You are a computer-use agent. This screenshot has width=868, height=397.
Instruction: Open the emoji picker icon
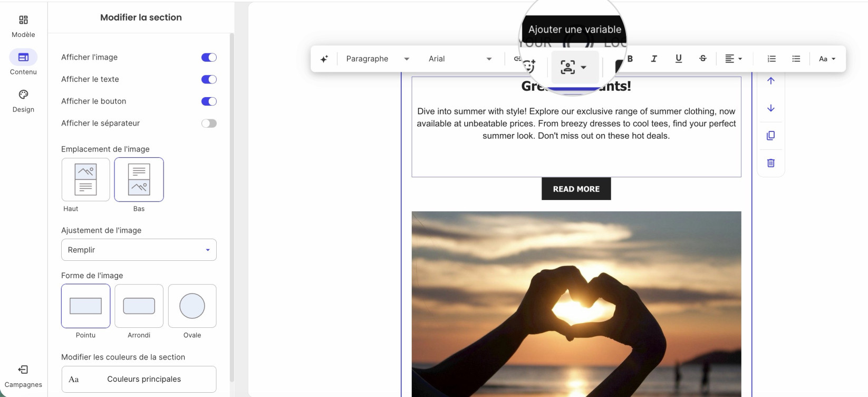click(x=529, y=67)
